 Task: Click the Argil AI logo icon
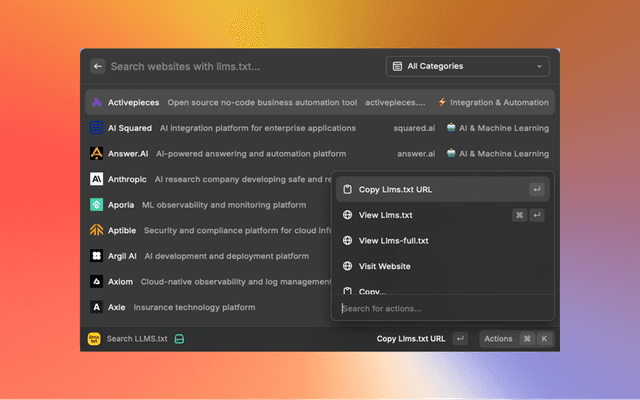(97, 256)
